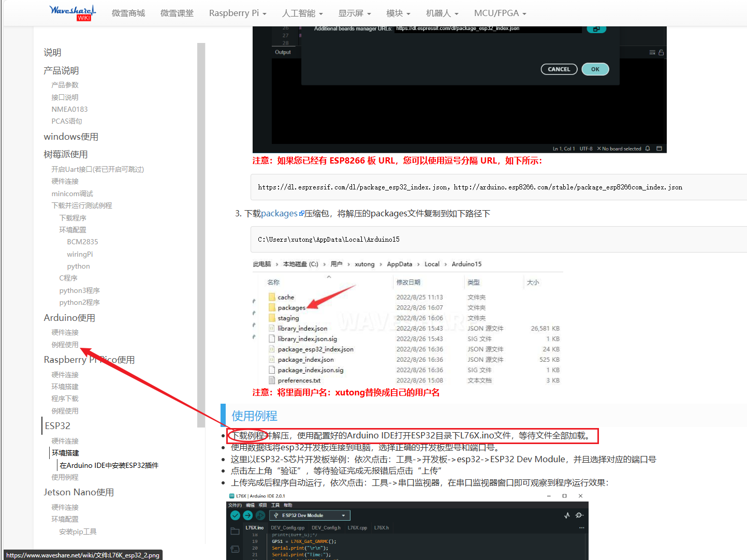The image size is (747, 560).
Task: Open the Serial Monitor icon
Action: pyautogui.click(x=579, y=515)
